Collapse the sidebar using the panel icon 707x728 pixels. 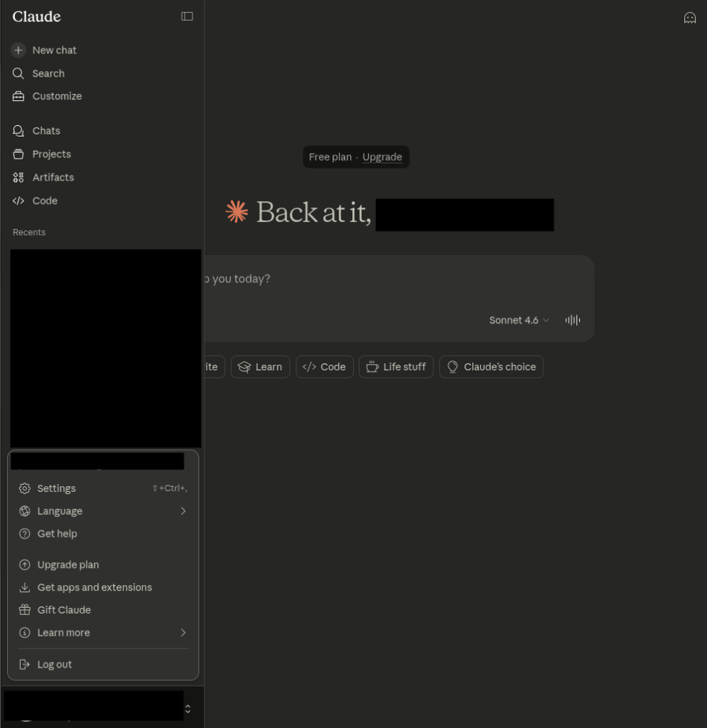(187, 17)
